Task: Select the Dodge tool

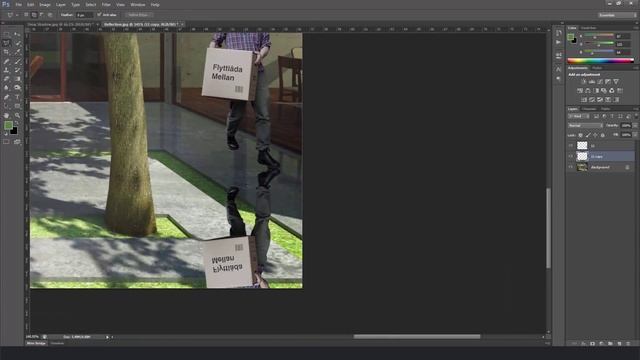Action: (17, 88)
